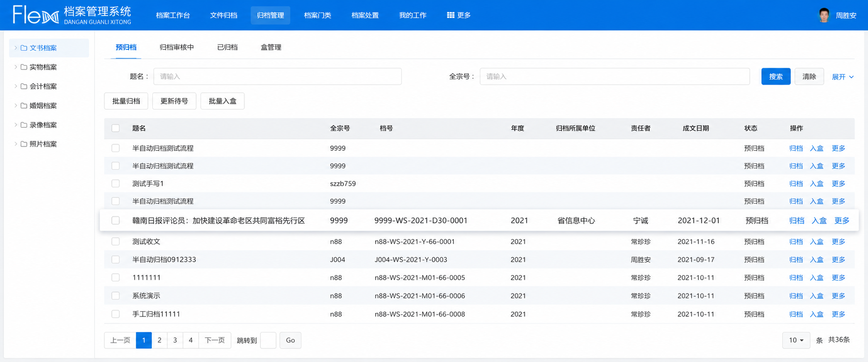Click the 清除 button
The width and height of the screenshot is (868, 362).
pyautogui.click(x=809, y=77)
